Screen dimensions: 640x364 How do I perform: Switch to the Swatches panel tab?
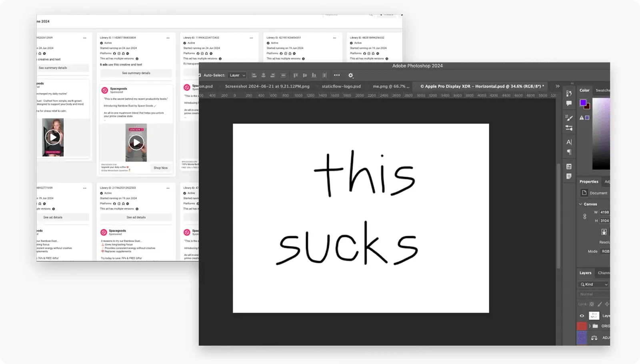602,90
